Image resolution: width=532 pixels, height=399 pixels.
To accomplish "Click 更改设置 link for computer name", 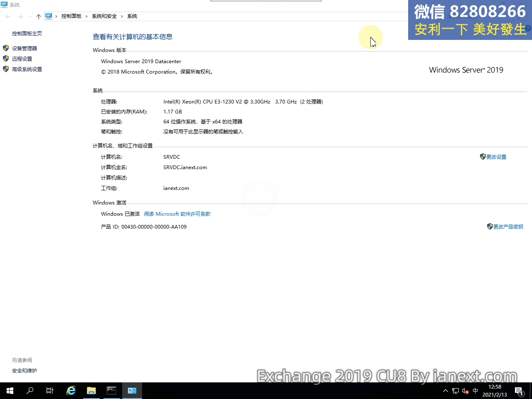I will coord(496,157).
